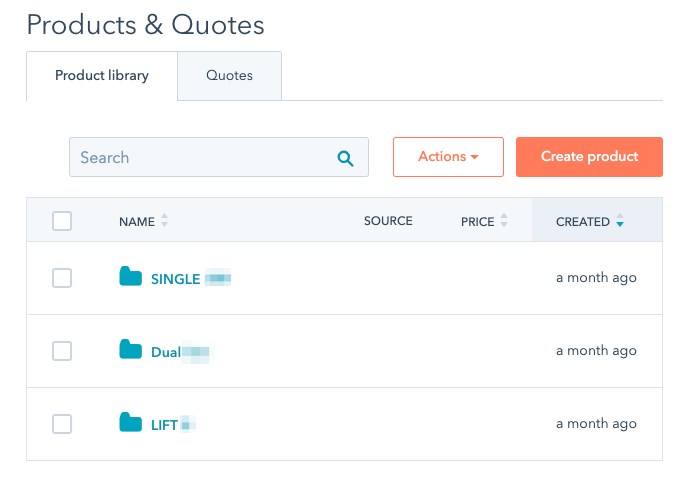Select the Product library tab
This screenshot has width=700, height=493.
(x=102, y=76)
